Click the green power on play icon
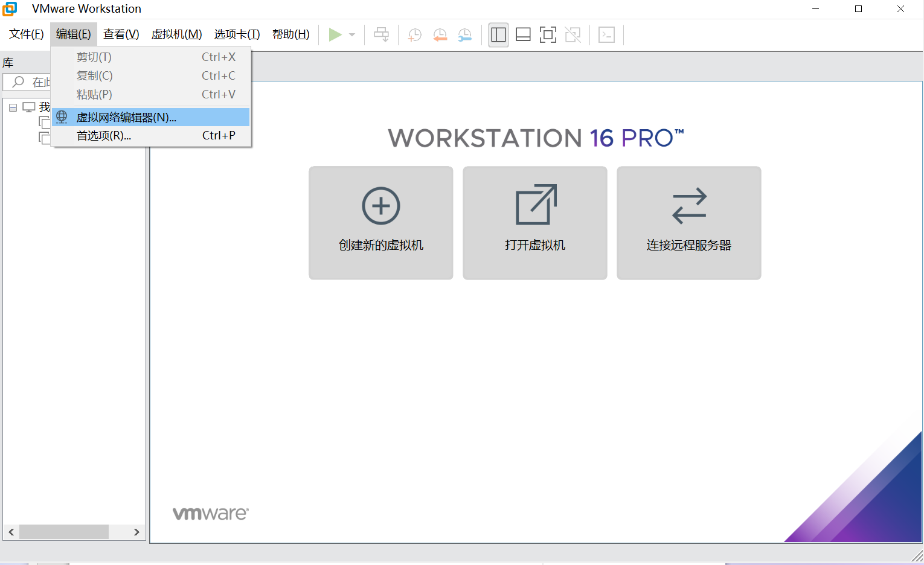 pos(335,34)
